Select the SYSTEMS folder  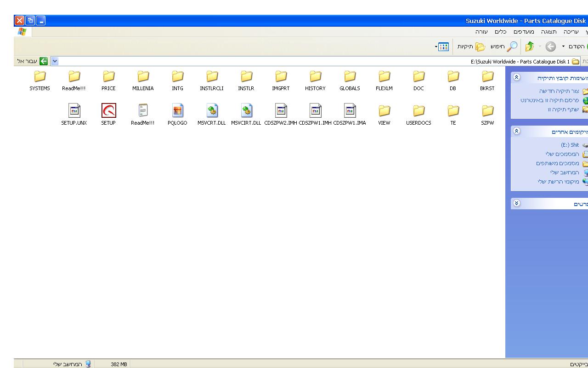[x=40, y=76]
